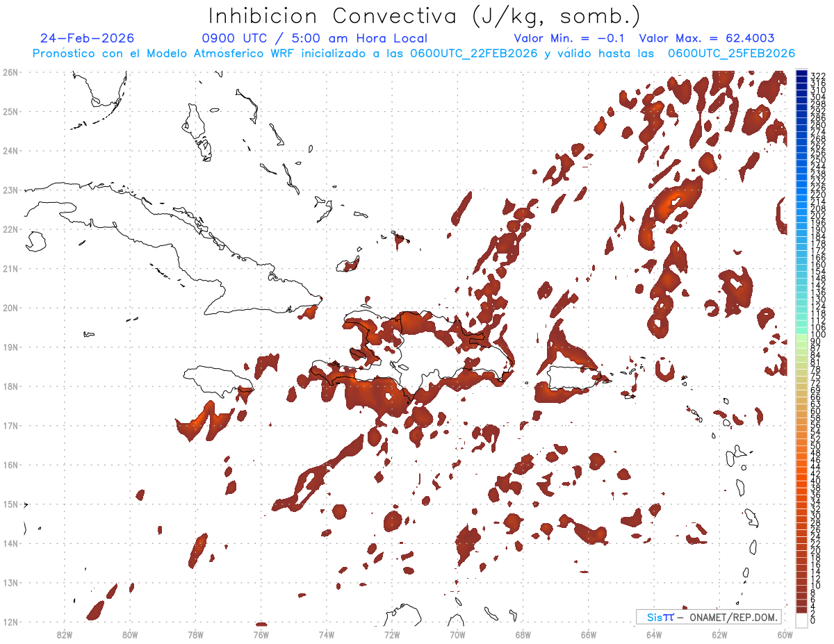Click the color scale label '20'

816,551
